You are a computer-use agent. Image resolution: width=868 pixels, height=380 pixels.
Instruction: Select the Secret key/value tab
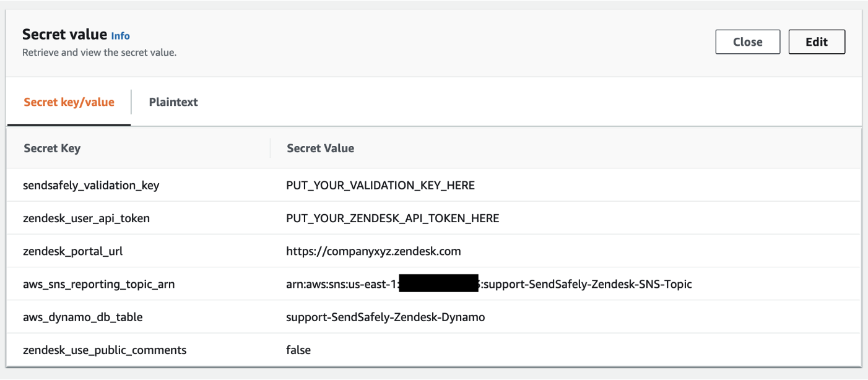[x=69, y=102]
